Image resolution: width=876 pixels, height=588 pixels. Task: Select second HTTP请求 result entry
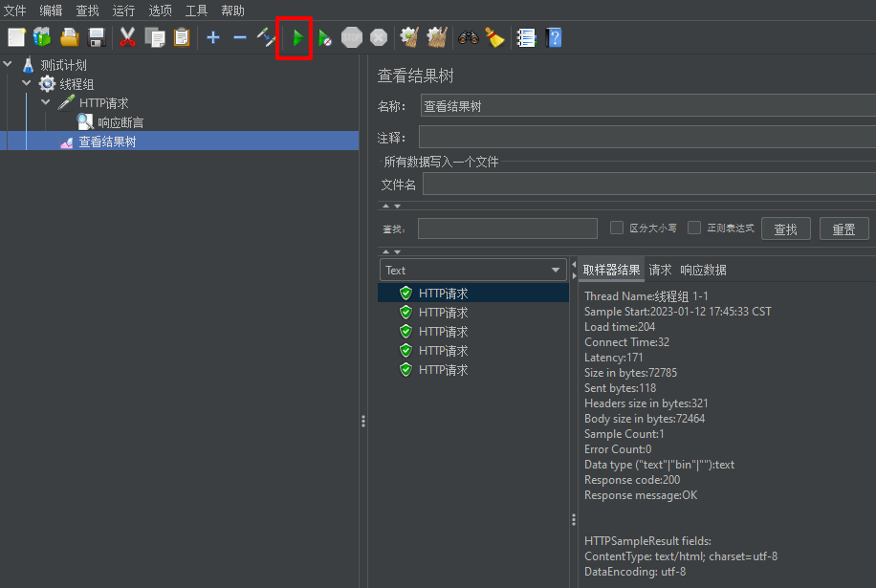(473, 312)
